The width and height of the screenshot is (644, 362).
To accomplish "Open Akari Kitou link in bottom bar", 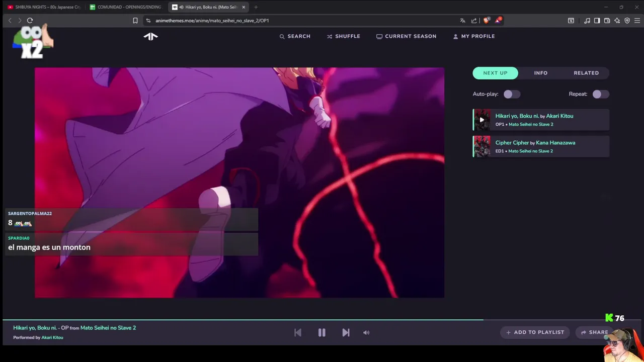I will (x=52, y=337).
